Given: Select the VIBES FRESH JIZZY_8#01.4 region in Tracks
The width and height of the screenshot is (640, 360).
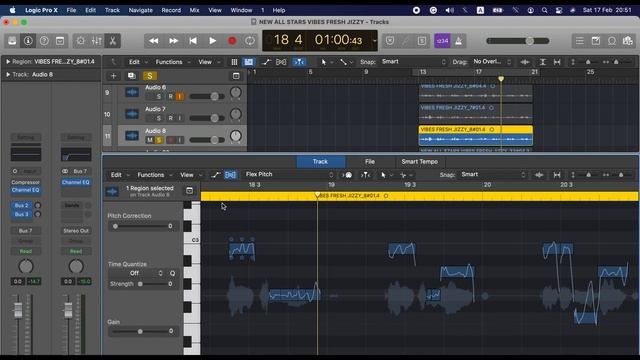Looking at the screenshot, I should [x=476, y=136].
